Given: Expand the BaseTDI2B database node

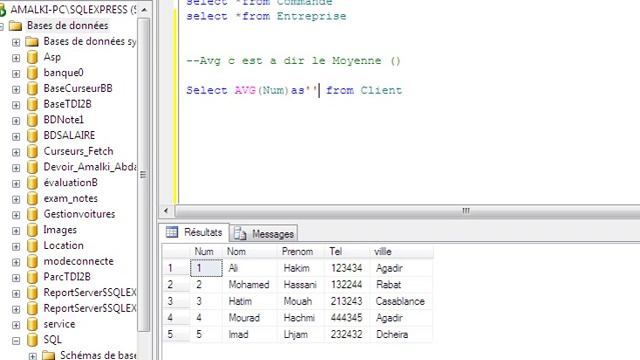Looking at the screenshot, I should 16,105.
